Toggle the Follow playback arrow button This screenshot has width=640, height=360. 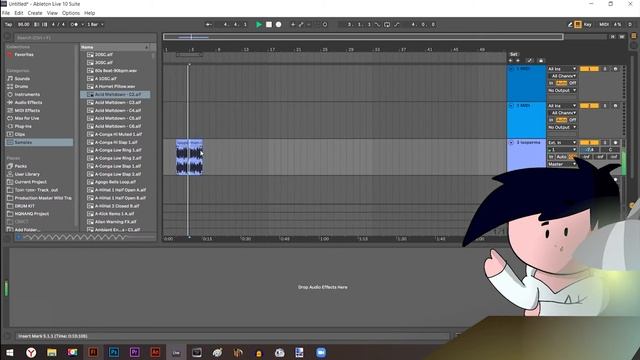click(209, 24)
